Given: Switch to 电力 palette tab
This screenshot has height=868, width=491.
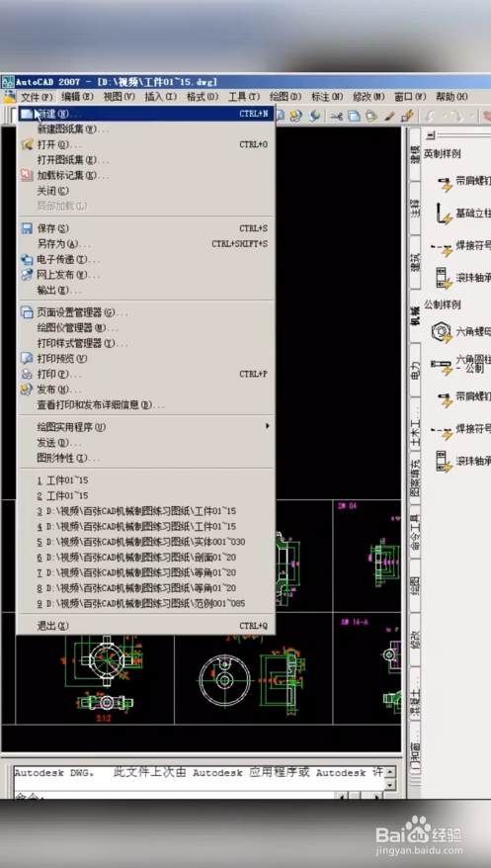Looking at the screenshot, I should pyautogui.click(x=415, y=370).
